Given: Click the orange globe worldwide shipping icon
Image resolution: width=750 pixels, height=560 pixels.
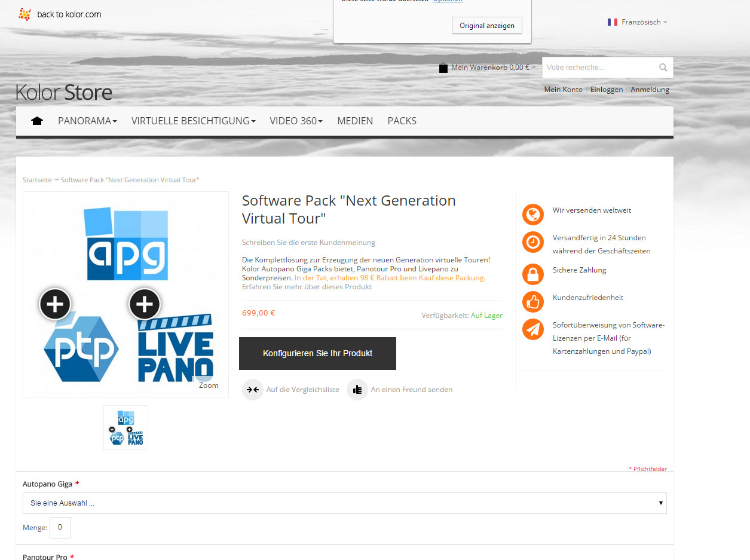Looking at the screenshot, I should pos(532,214).
